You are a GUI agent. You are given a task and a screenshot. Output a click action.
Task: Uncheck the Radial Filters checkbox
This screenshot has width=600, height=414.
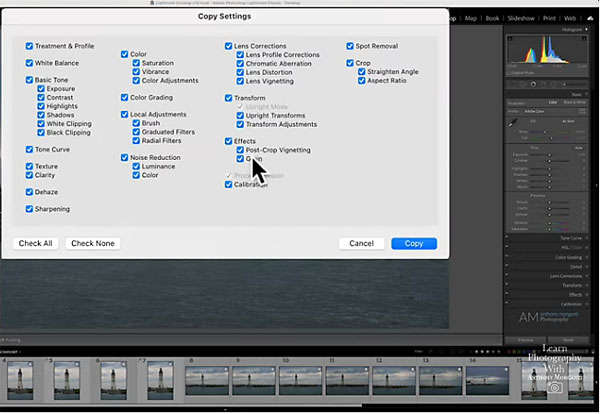136,140
